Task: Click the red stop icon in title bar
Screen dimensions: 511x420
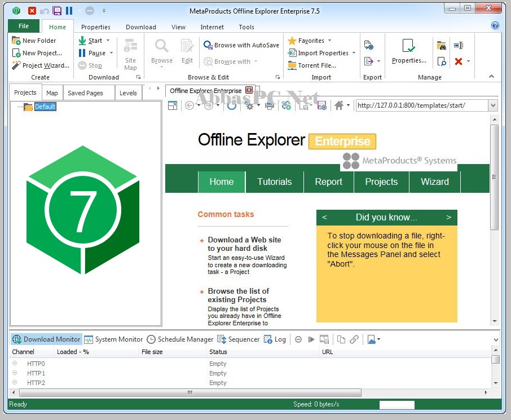Action: click(x=32, y=11)
